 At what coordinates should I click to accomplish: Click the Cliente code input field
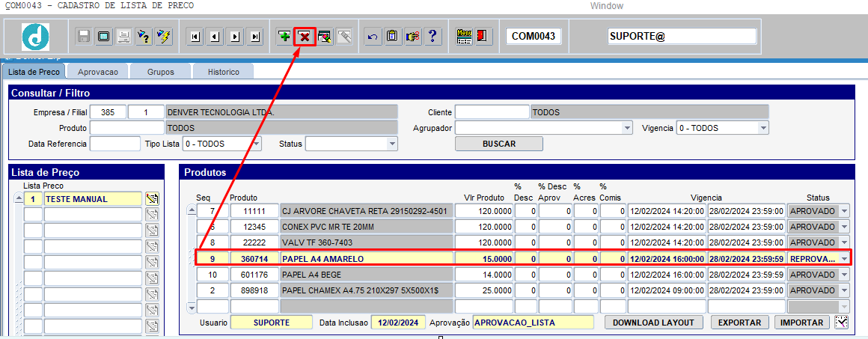492,112
